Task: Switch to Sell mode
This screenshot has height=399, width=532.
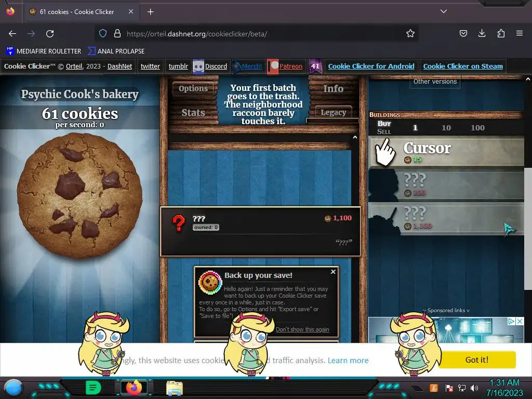Action: 384,131
